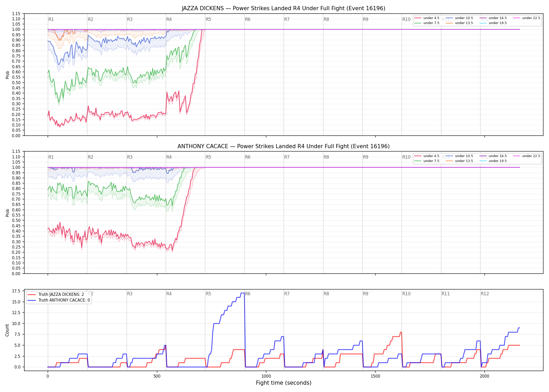The width and height of the screenshot is (549, 392).
Task: Select 'under 13.5' in Anthony Cacace legend
Action: pos(459,161)
